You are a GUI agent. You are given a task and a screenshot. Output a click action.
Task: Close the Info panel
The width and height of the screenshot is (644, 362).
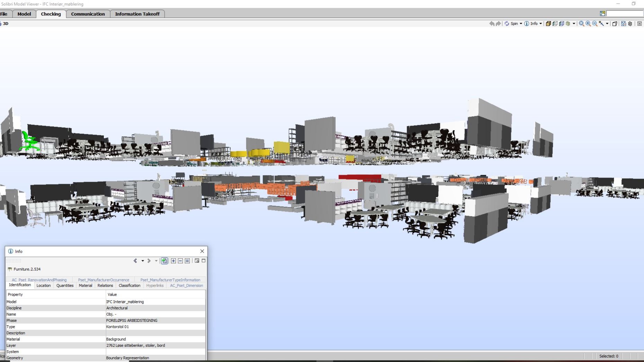pos(202,251)
